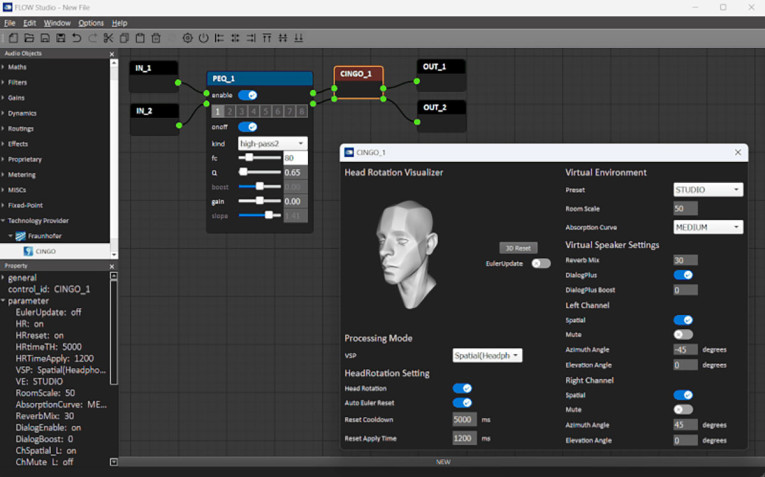
Task: Open the PEQ kind high-pass2 dropdown
Action: tap(271, 143)
